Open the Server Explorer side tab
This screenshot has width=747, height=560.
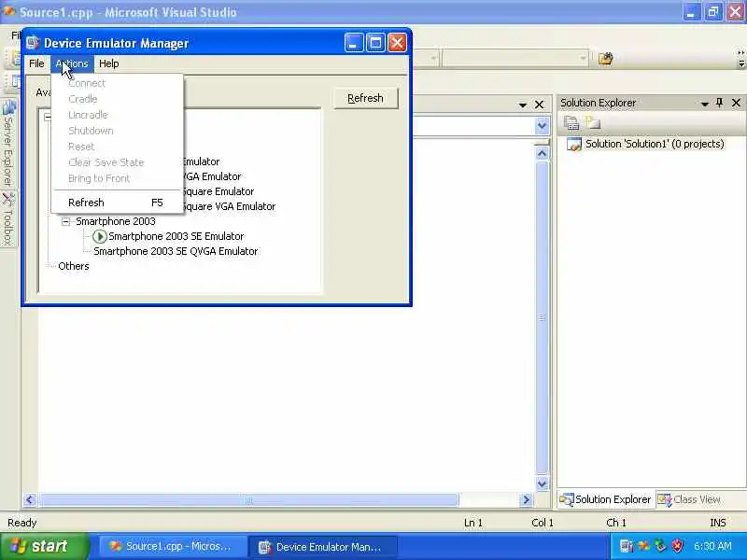point(8,143)
